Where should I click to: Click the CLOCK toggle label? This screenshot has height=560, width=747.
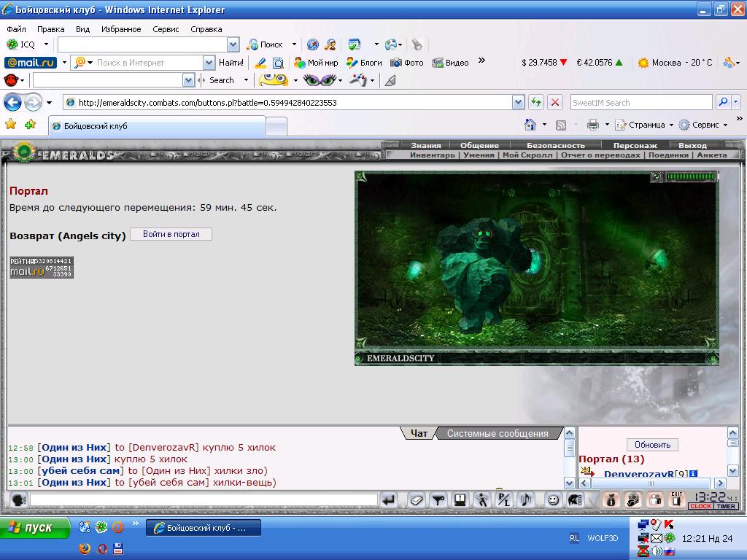[x=700, y=506]
